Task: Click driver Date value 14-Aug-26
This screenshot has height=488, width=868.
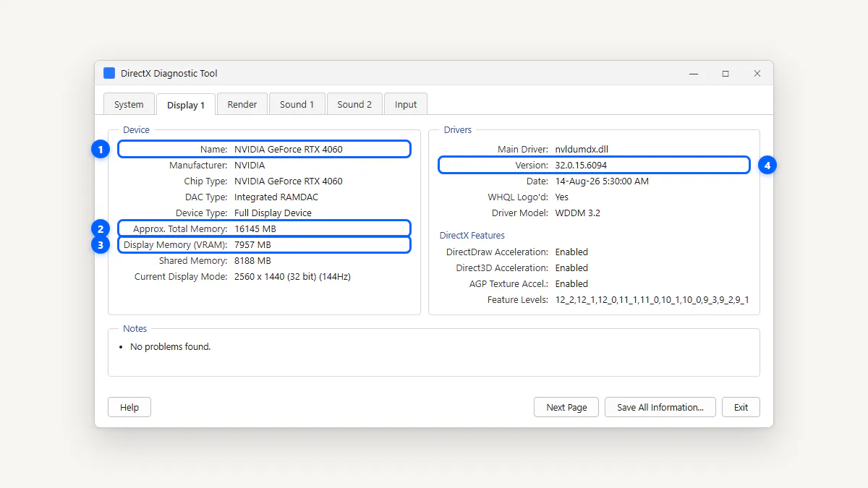Action: (602, 181)
